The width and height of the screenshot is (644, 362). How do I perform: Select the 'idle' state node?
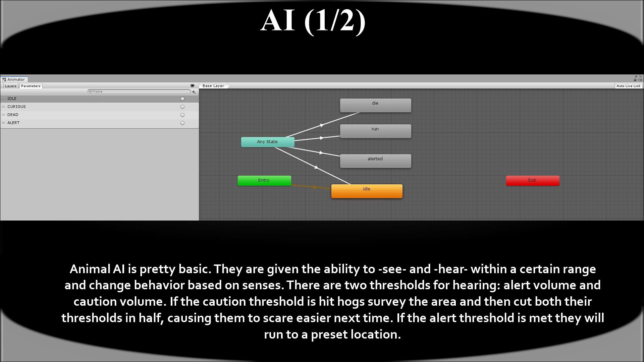(366, 189)
